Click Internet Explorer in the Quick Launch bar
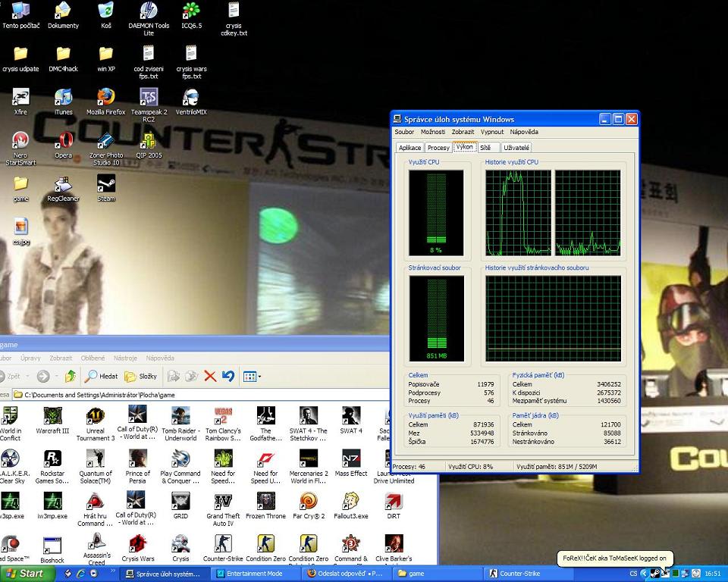The height and width of the screenshot is (582, 728). coord(81,573)
